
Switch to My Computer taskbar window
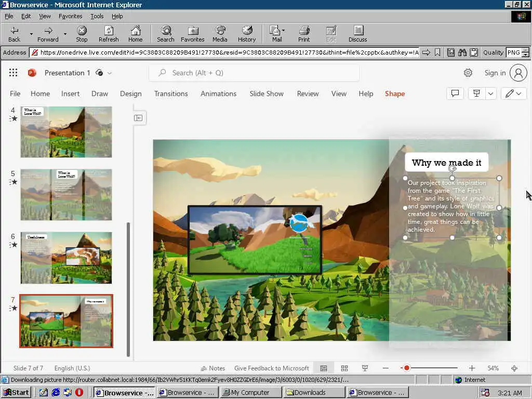[x=251, y=393]
